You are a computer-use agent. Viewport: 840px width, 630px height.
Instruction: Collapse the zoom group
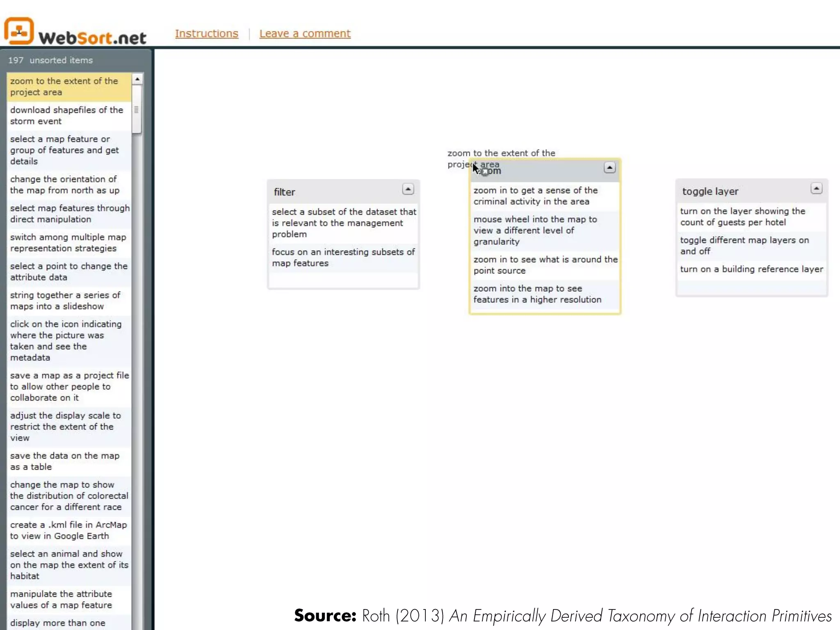tap(609, 168)
